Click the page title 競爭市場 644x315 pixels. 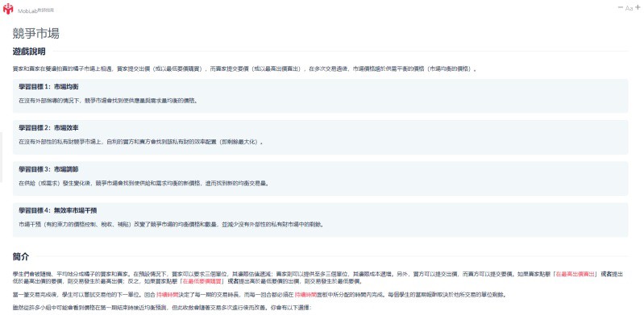tap(36, 33)
